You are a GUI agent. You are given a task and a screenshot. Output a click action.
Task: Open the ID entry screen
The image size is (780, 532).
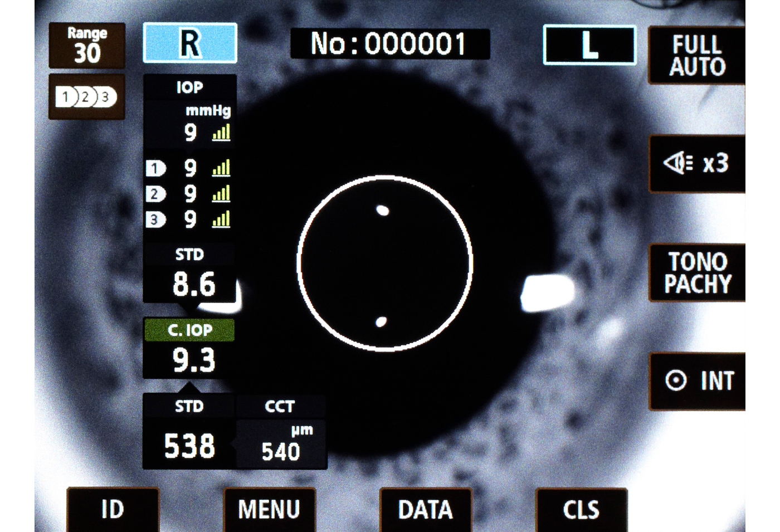pyautogui.click(x=113, y=509)
